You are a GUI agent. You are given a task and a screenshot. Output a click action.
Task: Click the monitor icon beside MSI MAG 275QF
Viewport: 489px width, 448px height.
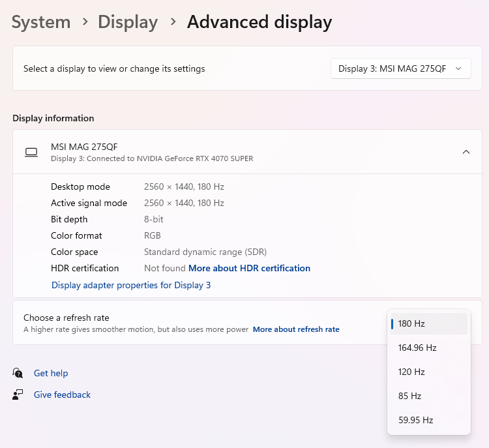pos(31,152)
